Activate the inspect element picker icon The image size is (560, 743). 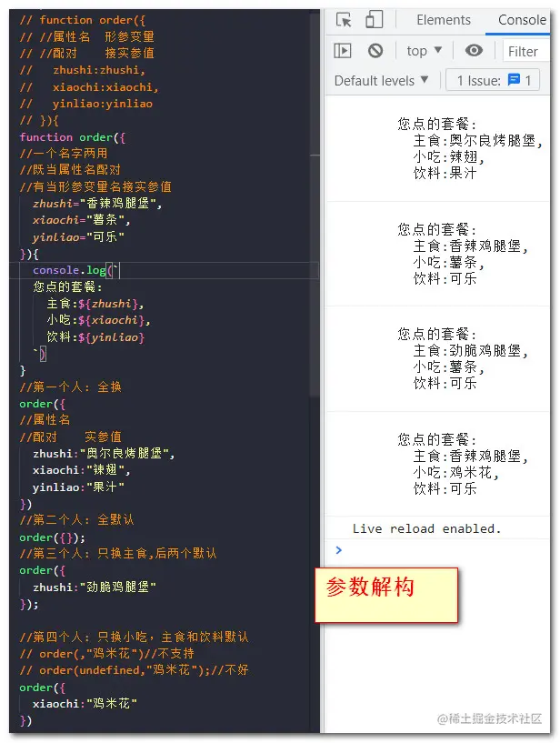(x=344, y=20)
